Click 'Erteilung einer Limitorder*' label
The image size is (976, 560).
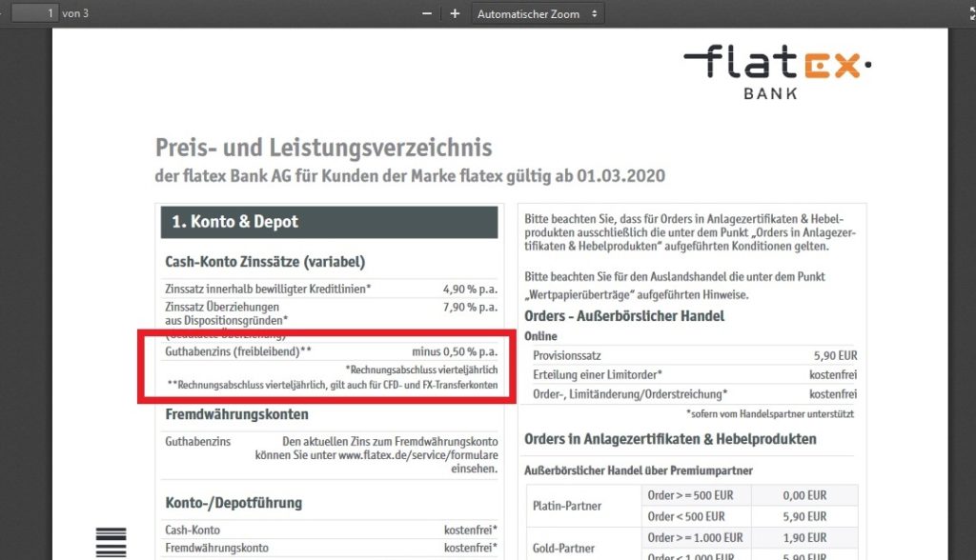pos(598,375)
